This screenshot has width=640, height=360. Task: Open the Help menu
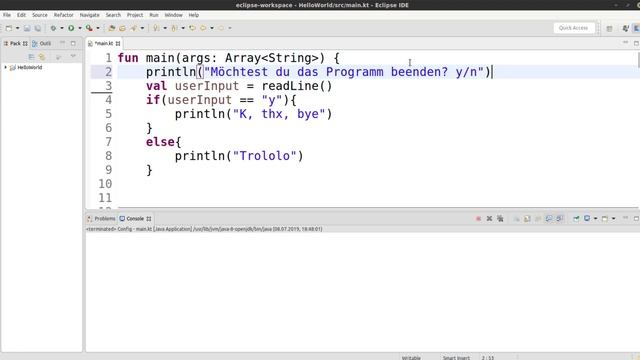[193, 15]
